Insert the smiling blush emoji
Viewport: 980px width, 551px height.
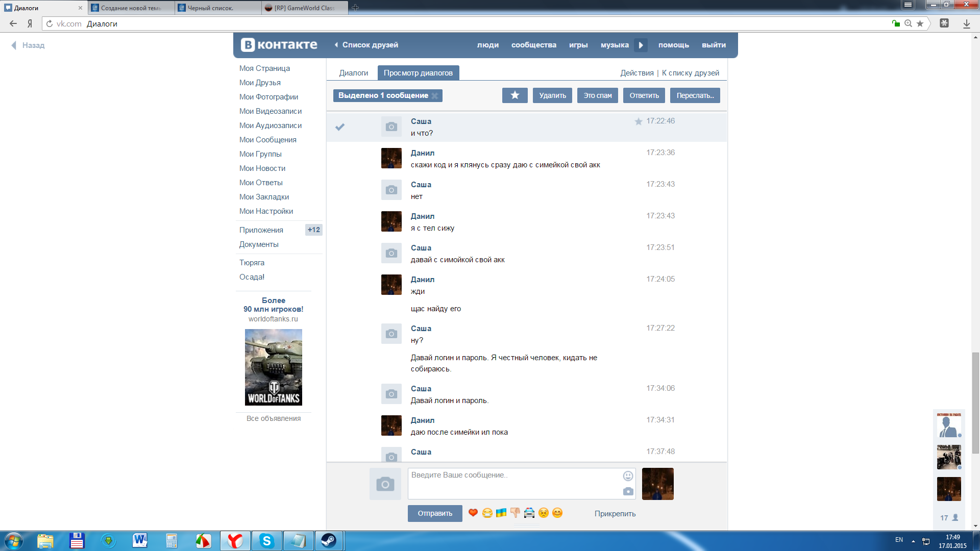pyautogui.click(x=557, y=513)
